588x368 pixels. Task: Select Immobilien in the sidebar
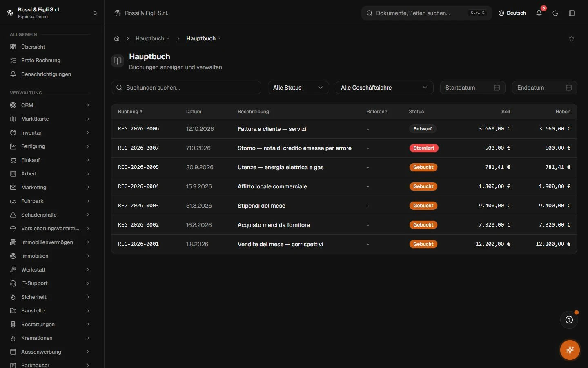point(50,256)
